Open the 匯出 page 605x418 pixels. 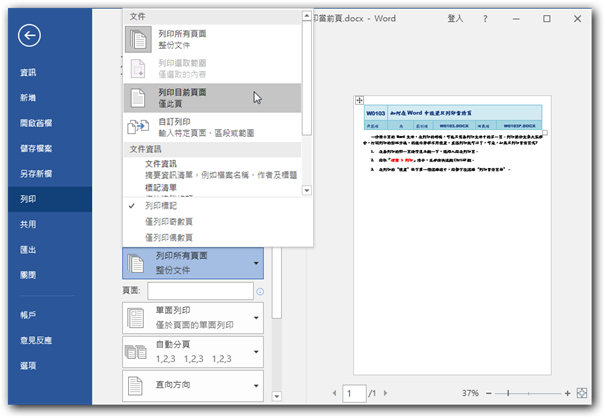pos(28,250)
